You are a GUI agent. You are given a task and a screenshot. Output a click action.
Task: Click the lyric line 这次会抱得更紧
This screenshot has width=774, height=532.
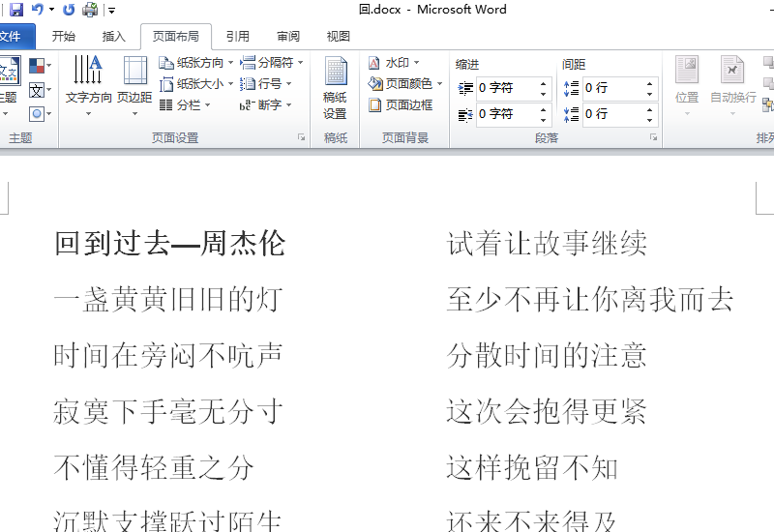(x=547, y=412)
